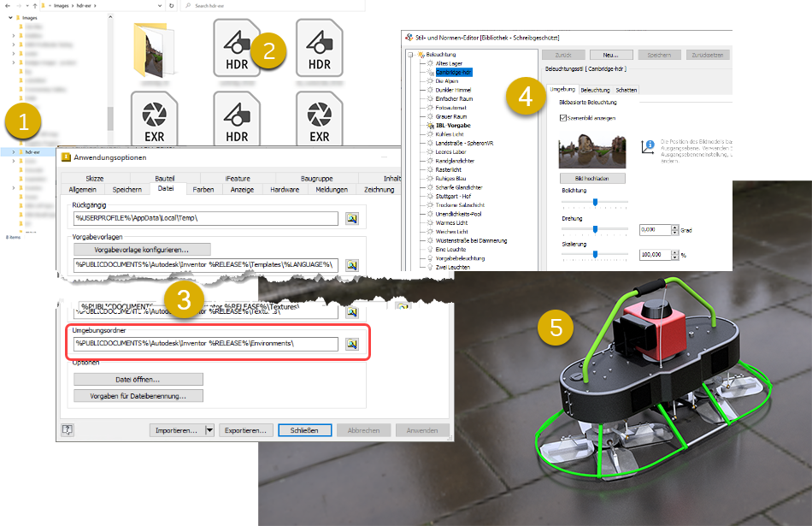This screenshot has width=812, height=526.
Task: Click the Skalierung percent value field
Action: (655, 255)
